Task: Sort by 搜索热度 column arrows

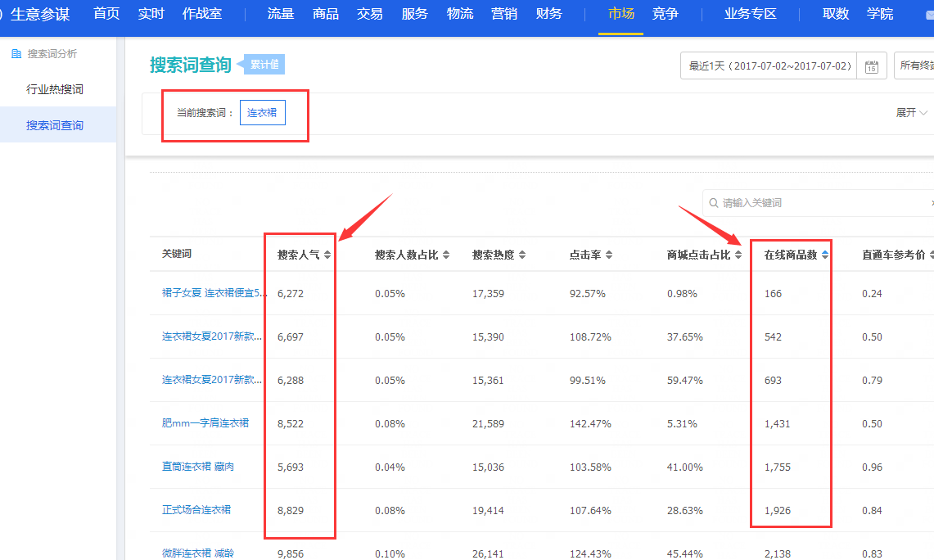Action: click(x=520, y=255)
